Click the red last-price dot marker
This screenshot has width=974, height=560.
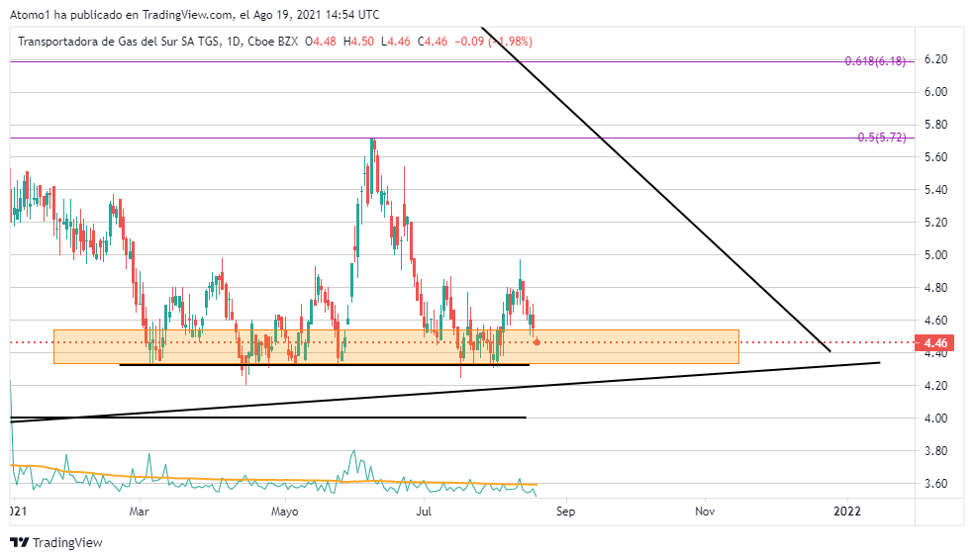[x=536, y=342]
